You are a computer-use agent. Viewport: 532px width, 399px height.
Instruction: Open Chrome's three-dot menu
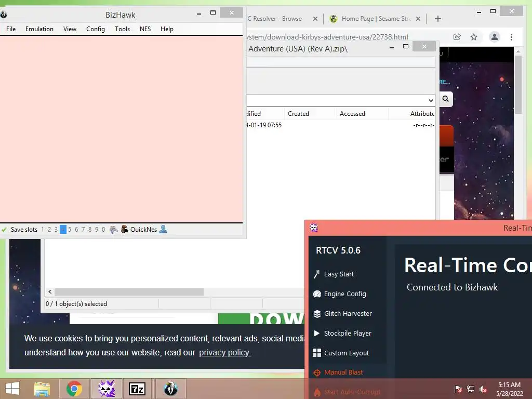tap(511, 37)
